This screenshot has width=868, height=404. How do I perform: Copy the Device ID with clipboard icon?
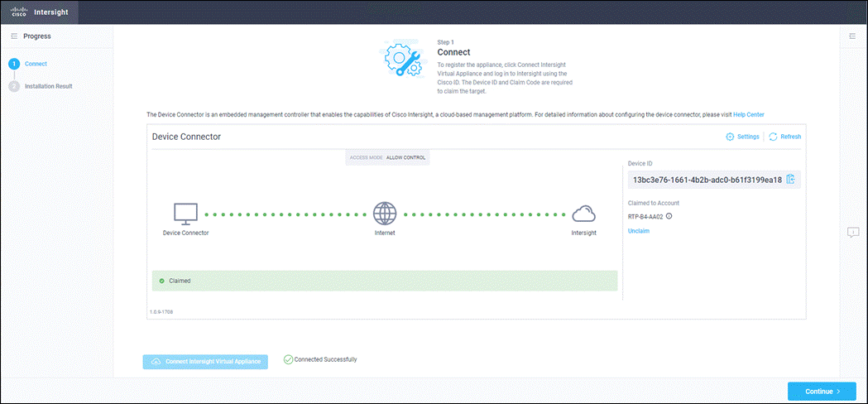pos(790,179)
